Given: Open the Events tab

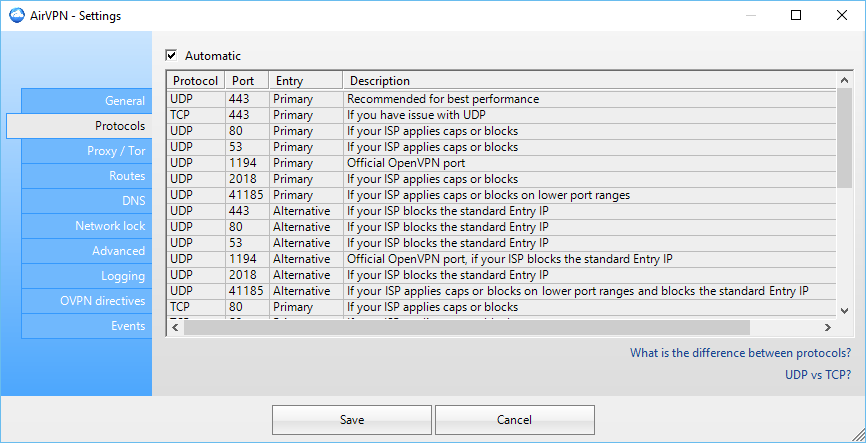Looking at the screenshot, I should click(x=87, y=326).
